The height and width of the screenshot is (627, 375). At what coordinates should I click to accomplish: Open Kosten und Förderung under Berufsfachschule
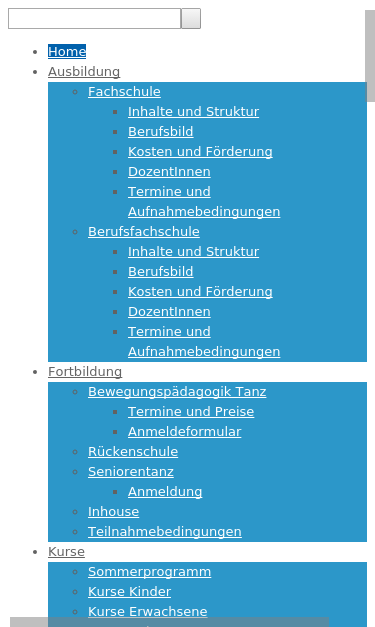click(x=200, y=292)
